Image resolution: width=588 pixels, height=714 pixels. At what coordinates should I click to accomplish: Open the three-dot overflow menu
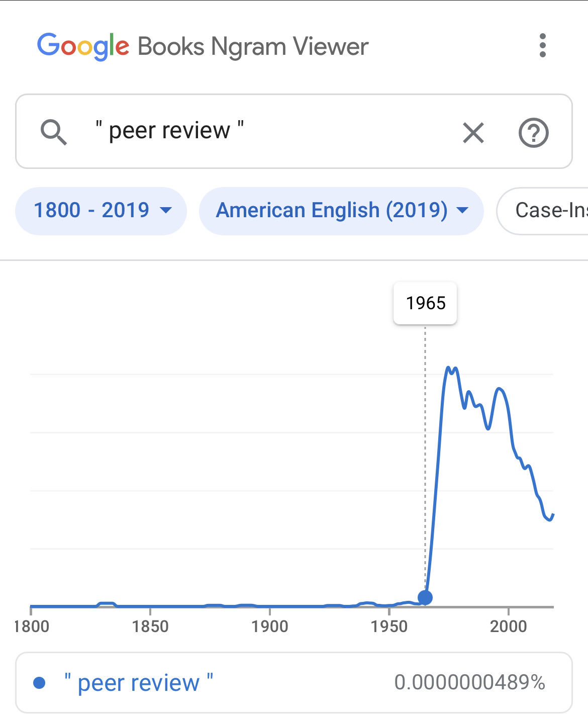542,46
